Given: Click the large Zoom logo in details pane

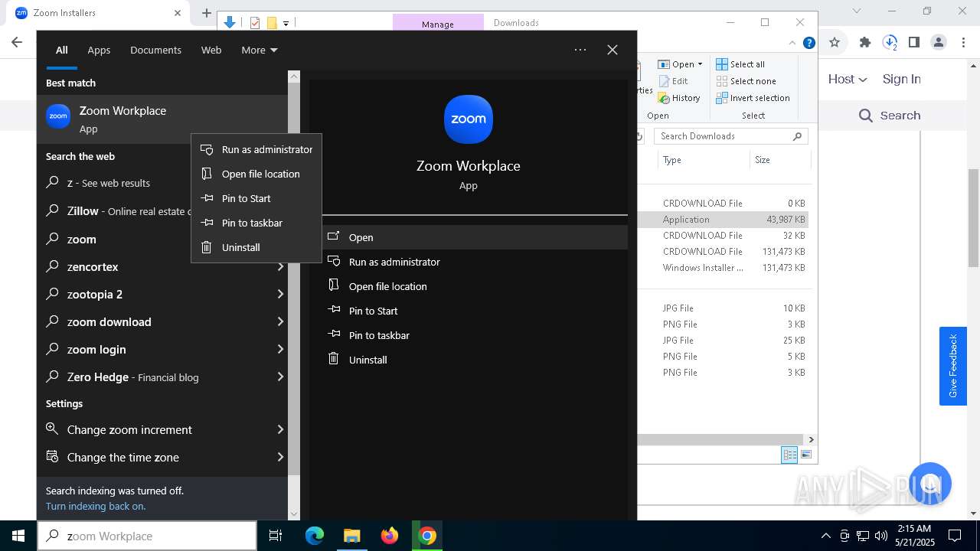Looking at the screenshot, I should tap(469, 119).
